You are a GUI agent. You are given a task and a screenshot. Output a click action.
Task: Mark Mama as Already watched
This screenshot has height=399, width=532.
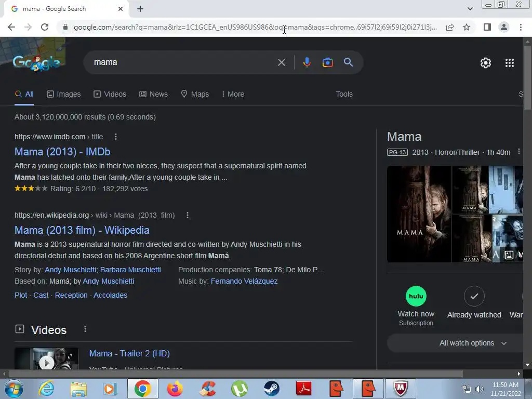(x=474, y=296)
